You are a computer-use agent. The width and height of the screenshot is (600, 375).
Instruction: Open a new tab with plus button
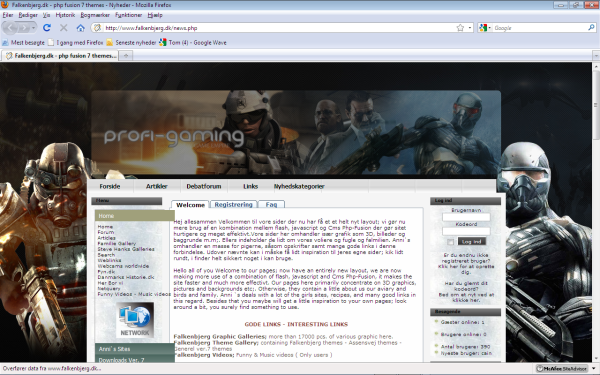pyautogui.click(x=126, y=56)
